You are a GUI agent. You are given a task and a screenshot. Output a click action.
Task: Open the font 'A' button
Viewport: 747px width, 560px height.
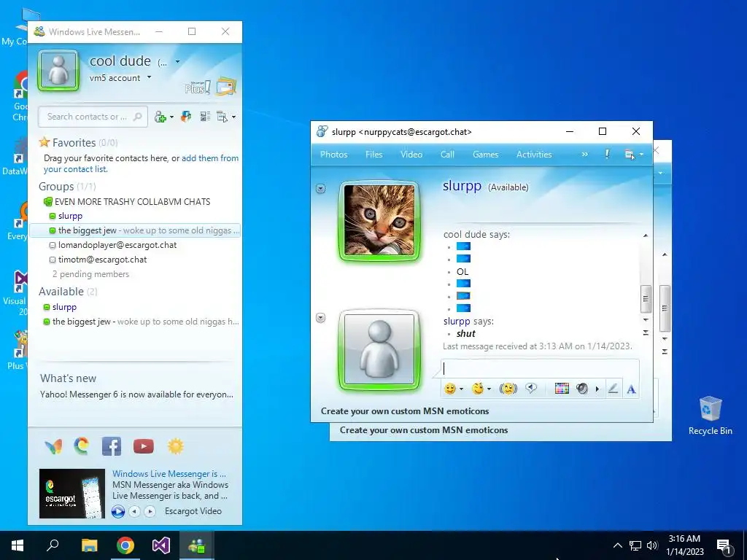pos(631,389)
